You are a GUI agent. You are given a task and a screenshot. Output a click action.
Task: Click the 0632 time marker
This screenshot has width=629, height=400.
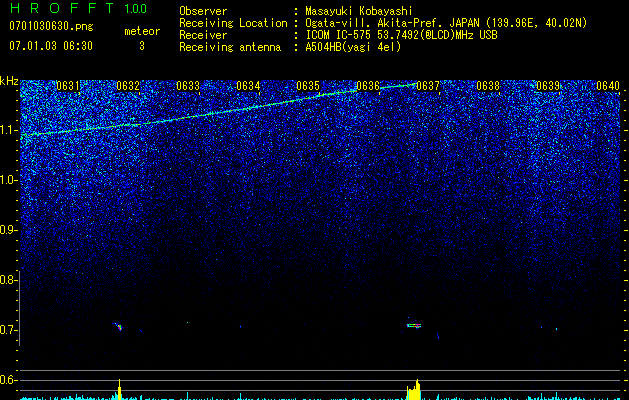click(128, 86)
